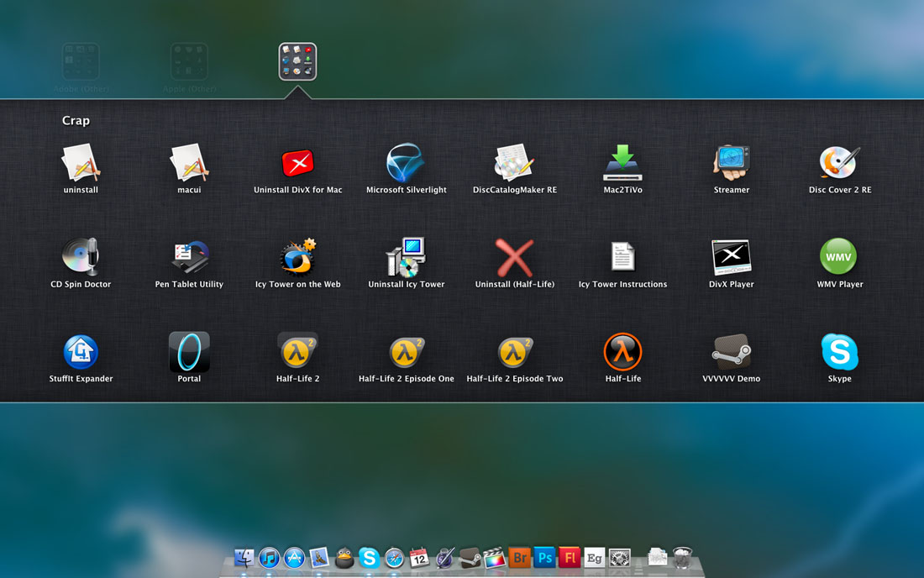
Task: Launch Safari from the Dock
Action: point(394,557)
